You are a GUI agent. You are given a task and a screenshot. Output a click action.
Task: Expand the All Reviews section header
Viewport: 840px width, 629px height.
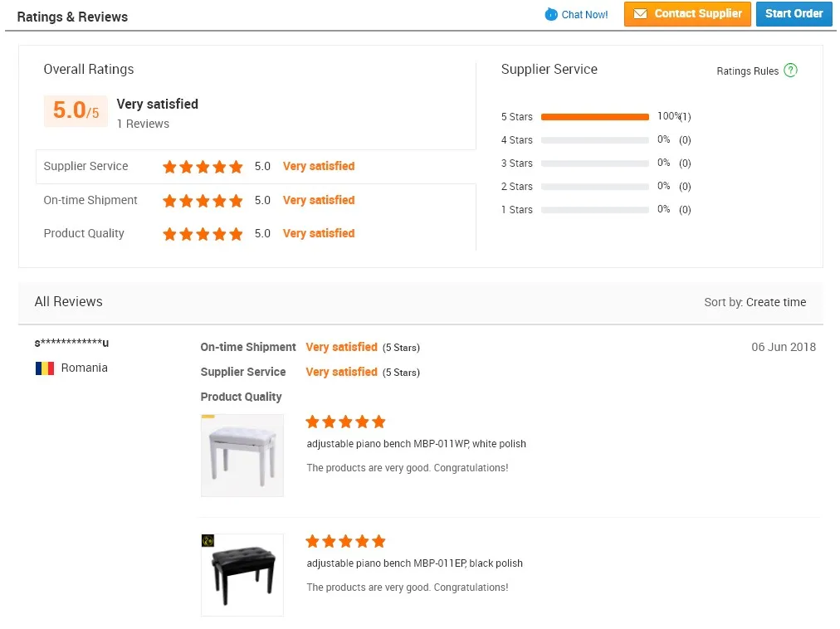tap(69, 302)
